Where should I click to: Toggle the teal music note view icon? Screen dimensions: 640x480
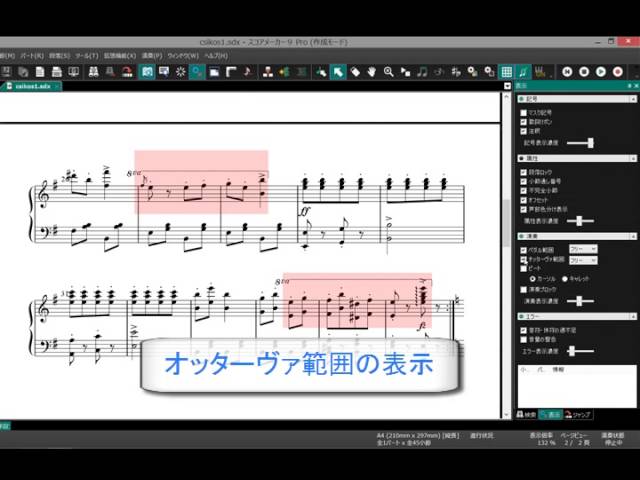[523, 72]
